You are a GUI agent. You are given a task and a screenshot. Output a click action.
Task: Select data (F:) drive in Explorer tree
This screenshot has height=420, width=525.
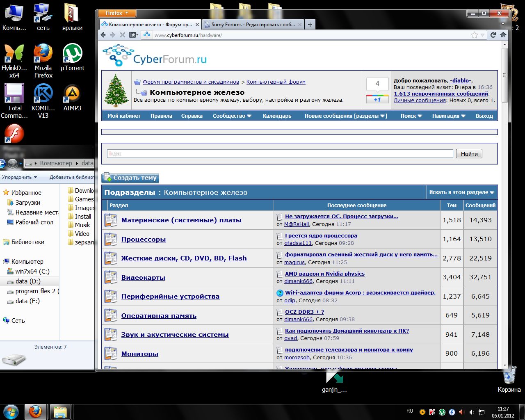click(x=27, y=301)
